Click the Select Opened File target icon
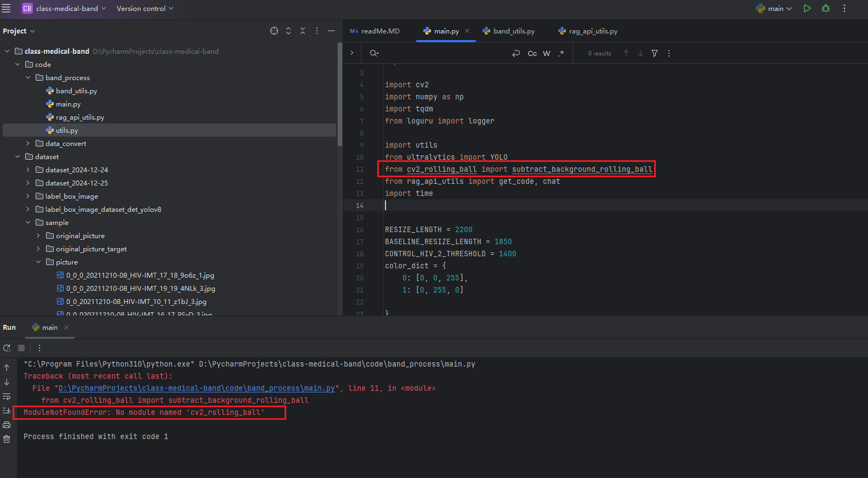The image size is (868, 478). click(x=274, y=31)
